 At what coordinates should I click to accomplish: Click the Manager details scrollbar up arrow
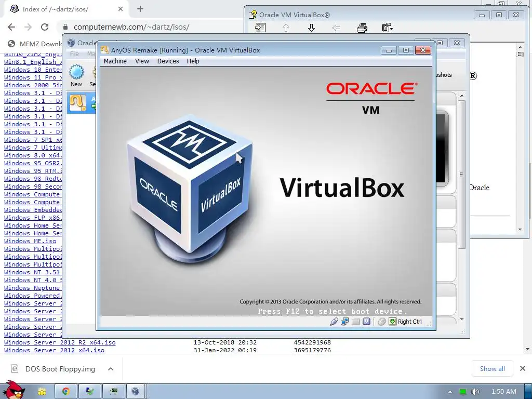(x=462, y=96)
